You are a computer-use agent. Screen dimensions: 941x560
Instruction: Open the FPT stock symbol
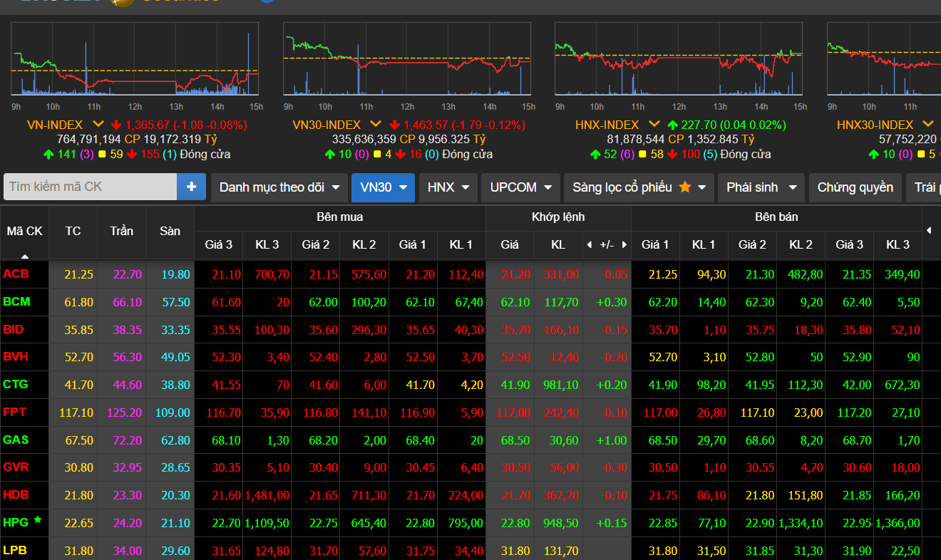tap(14, 412)
